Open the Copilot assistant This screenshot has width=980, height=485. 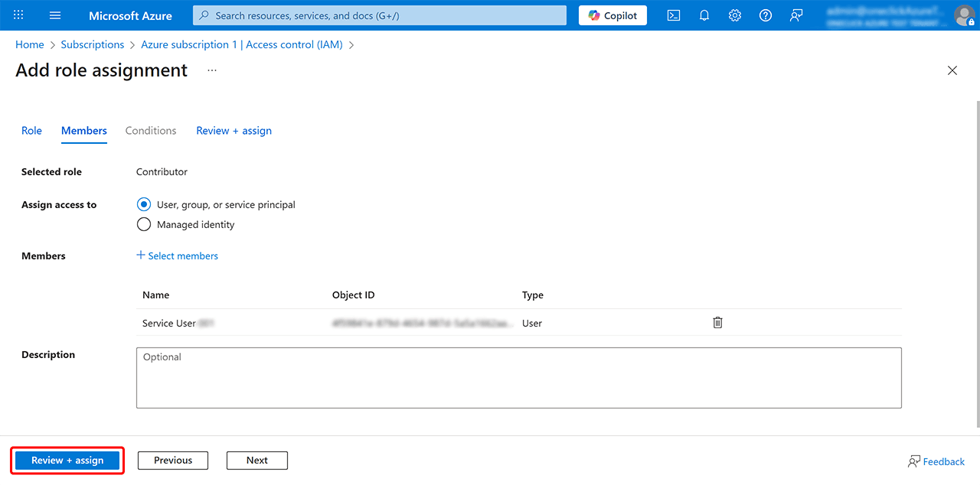(x=612, y=15)
